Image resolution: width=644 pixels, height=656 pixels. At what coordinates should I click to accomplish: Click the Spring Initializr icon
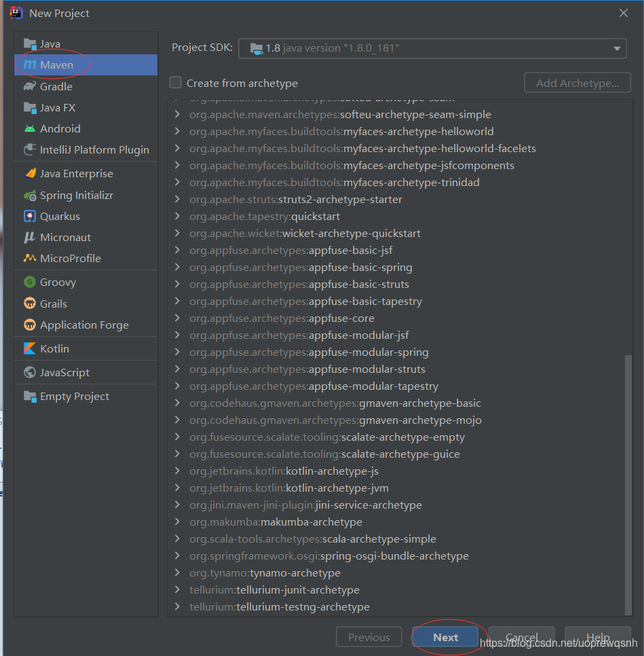click(x=30, y=196)
